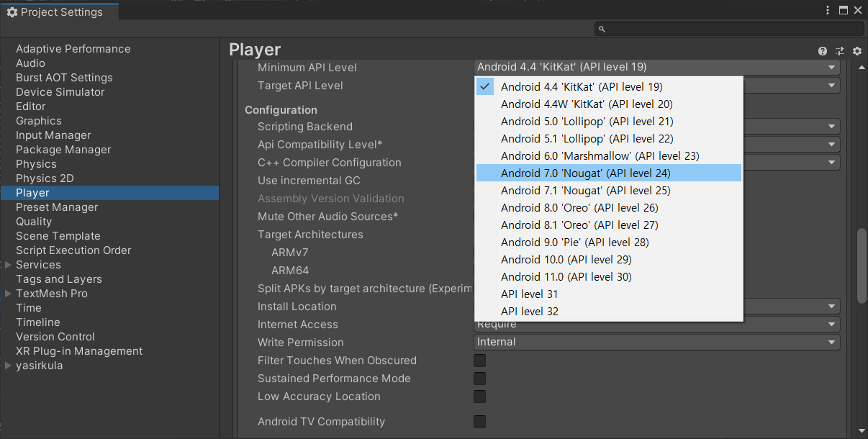Viewport: 868px width, 439px height.
Task: Pick API level 32 option
Action: click(x=609, y=311)
